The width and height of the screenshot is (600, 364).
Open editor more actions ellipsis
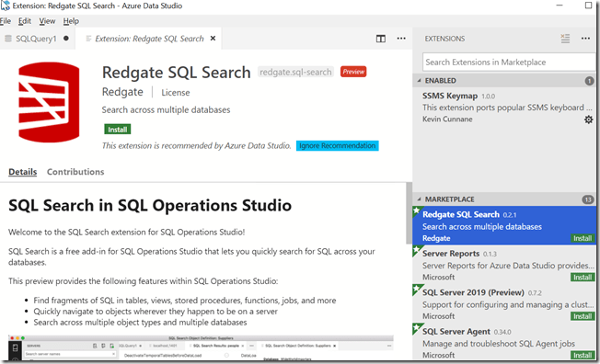tap(401, 39)
